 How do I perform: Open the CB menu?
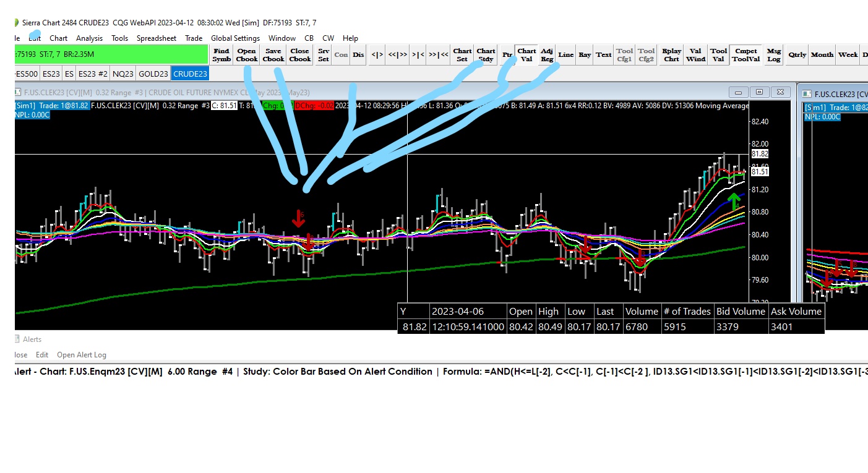(309, 38)
